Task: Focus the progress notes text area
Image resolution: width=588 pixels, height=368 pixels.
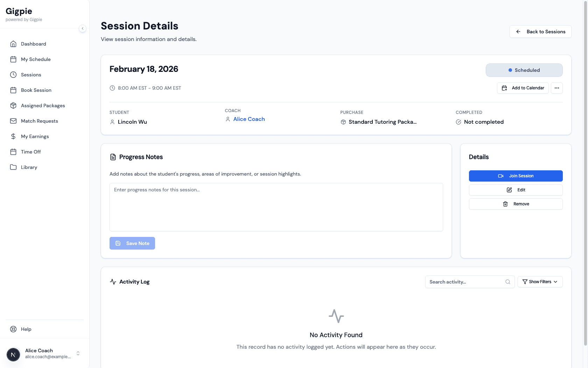Action: [x=276, y=207]
